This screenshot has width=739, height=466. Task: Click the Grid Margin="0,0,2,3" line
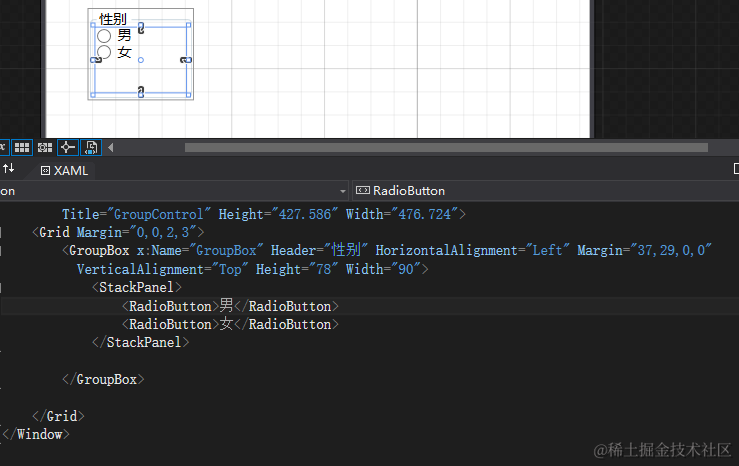(118, 232)
